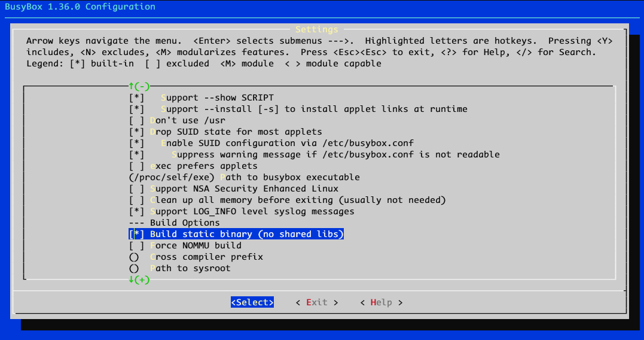Click the green up-arrow scroll indicator
The height and width of the screenshot is (340, 644).
click(x=139, y=86)
